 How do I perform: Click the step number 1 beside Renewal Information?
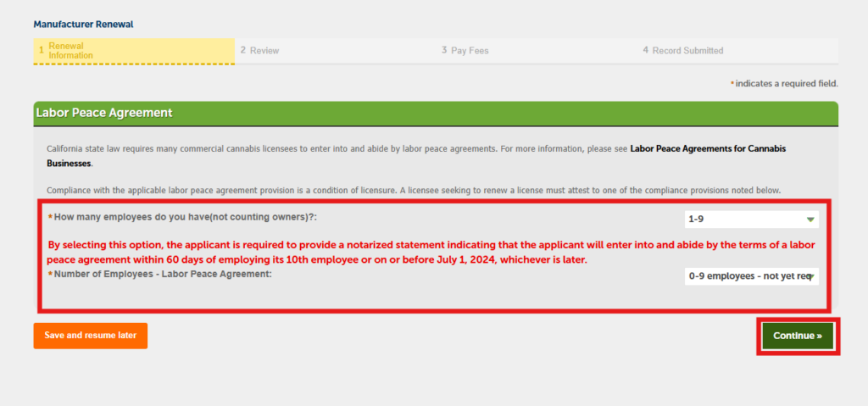(41, 51)
